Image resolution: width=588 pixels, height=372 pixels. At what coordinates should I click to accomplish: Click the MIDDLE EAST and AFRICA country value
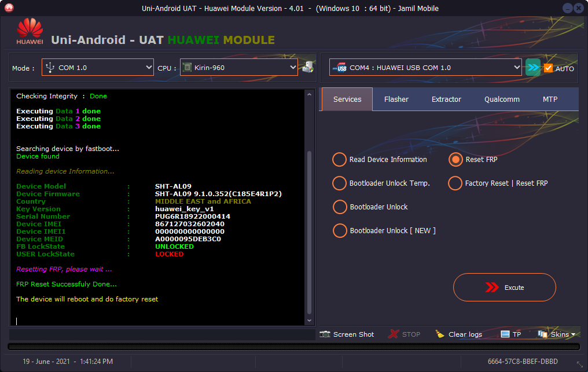(x=203, y=201)
